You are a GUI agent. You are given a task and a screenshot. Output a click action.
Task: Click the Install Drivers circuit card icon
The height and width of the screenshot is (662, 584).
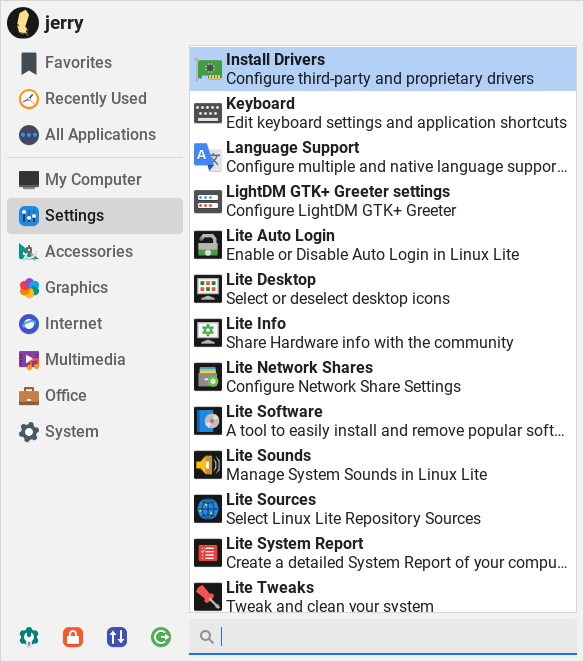pyautogui.click(x=208, y=69)
